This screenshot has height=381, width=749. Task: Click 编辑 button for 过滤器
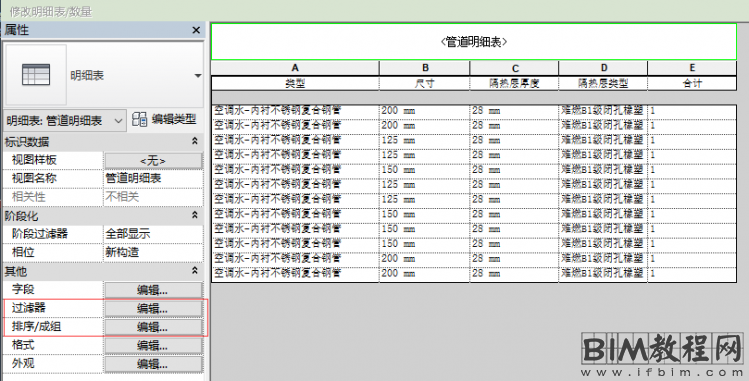click(153, 308)
